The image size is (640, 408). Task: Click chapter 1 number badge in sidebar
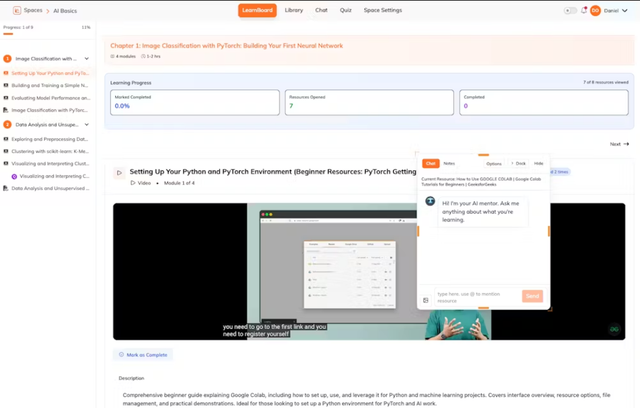(x=7, y=59)
